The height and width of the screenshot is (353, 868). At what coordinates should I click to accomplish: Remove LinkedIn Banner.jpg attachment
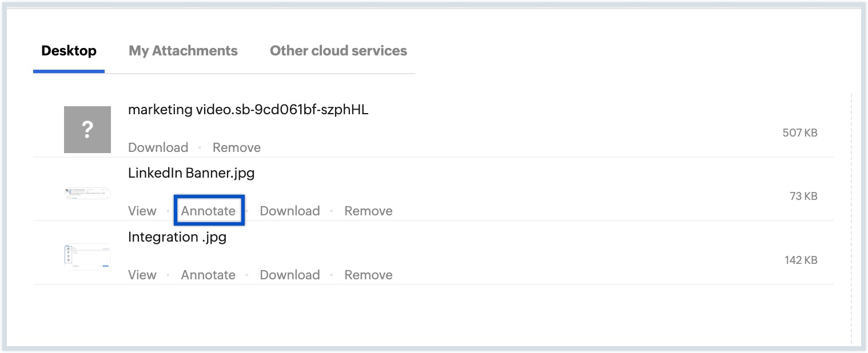(368, 211)
